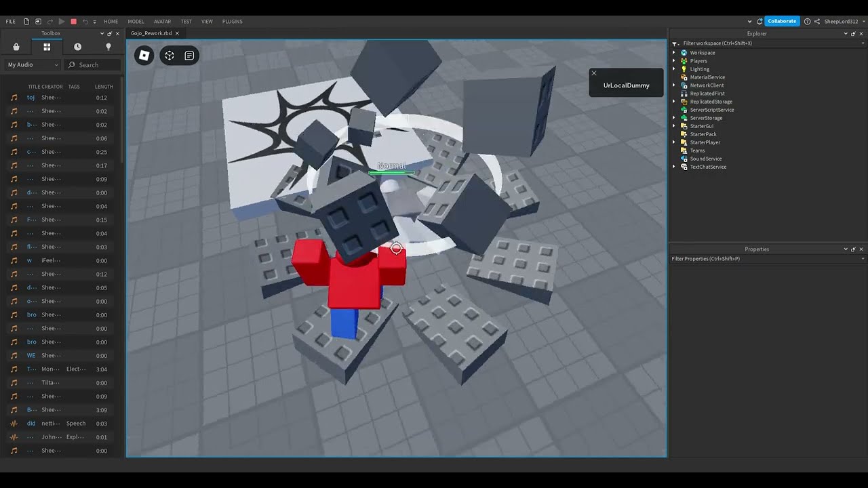Click the Share icon near username

817,21
